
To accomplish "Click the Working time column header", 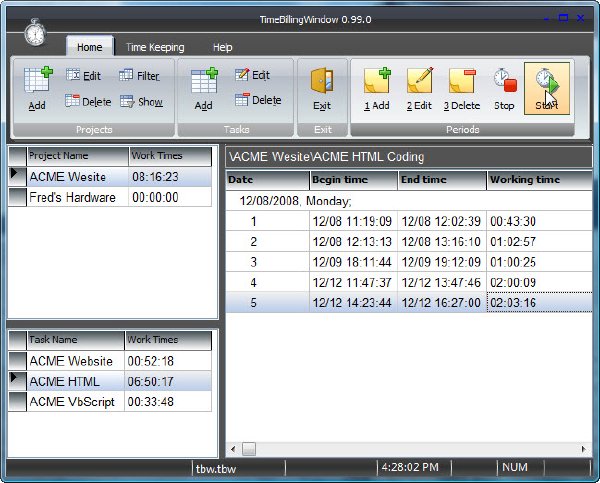I will coord(540,180).
